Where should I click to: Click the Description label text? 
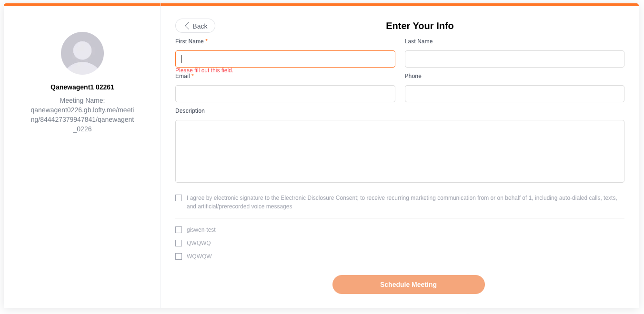(x=190, y=111)
